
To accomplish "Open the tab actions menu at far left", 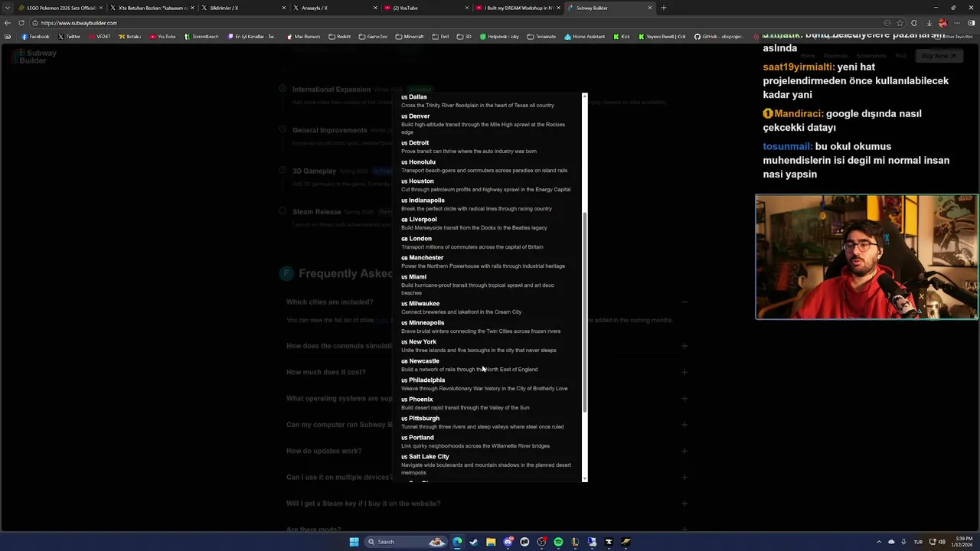I will coord(7,8).
